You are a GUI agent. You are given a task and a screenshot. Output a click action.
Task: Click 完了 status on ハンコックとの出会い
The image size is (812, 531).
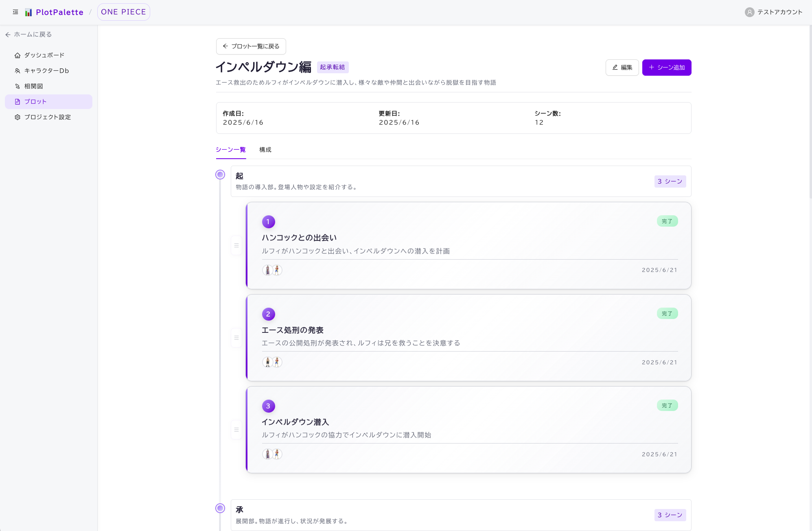point(667,221)
